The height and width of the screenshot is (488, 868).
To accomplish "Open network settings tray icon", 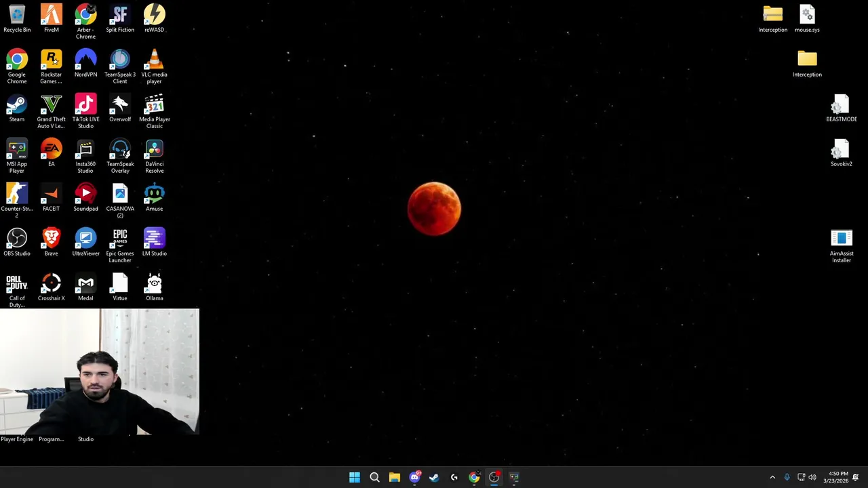I will click(801, 477).
